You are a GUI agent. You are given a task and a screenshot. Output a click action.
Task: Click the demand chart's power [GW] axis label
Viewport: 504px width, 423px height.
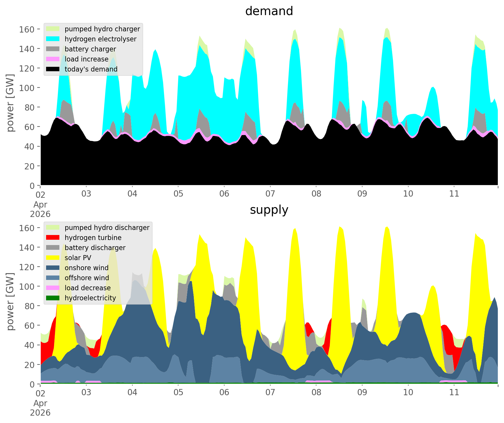(x=10, y=103)
